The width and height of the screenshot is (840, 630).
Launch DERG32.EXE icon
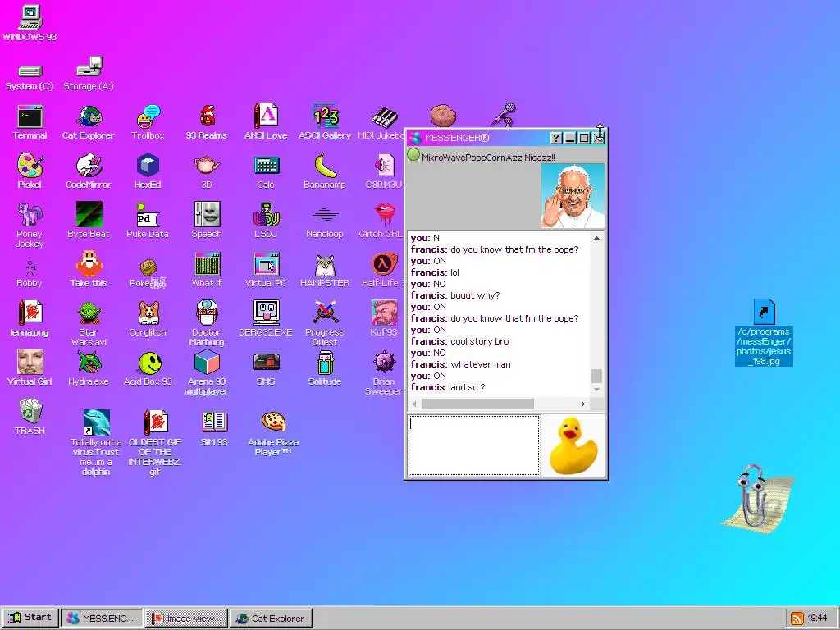coord(266,313)
